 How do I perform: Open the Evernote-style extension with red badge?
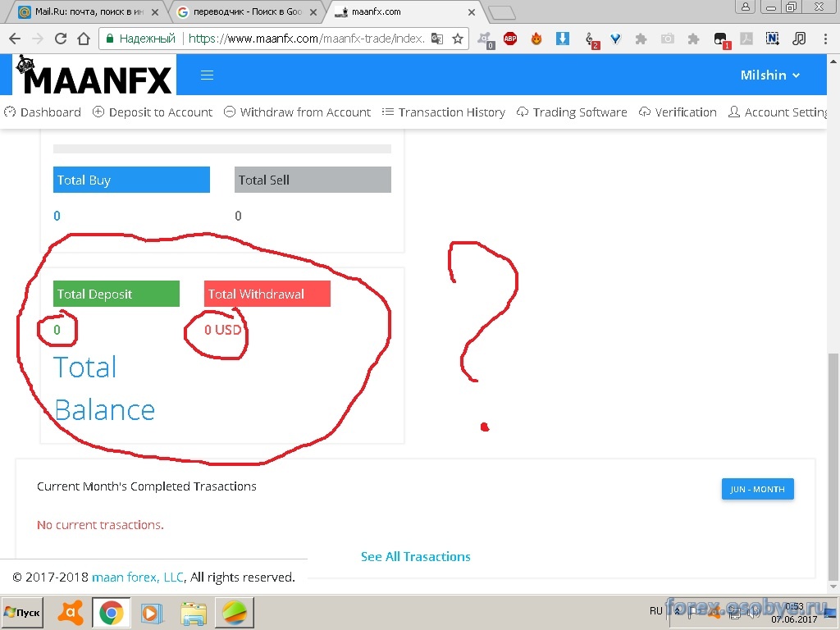721,39
